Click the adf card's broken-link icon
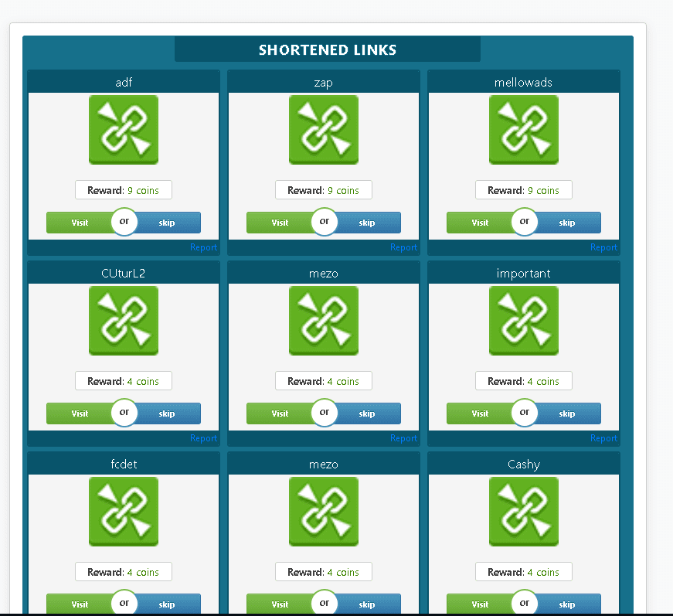Screen dimensions: 673x616 coord(124,130)
